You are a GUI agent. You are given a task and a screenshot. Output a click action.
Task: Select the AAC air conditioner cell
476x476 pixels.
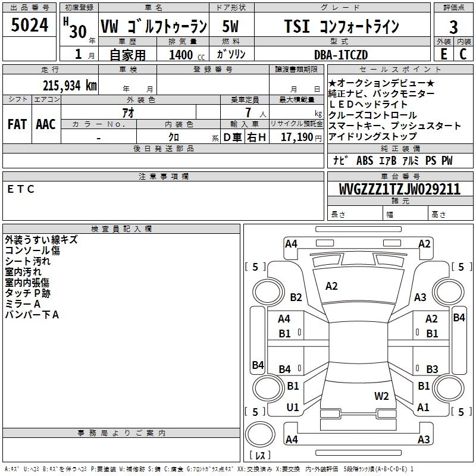tap(45, 124)
